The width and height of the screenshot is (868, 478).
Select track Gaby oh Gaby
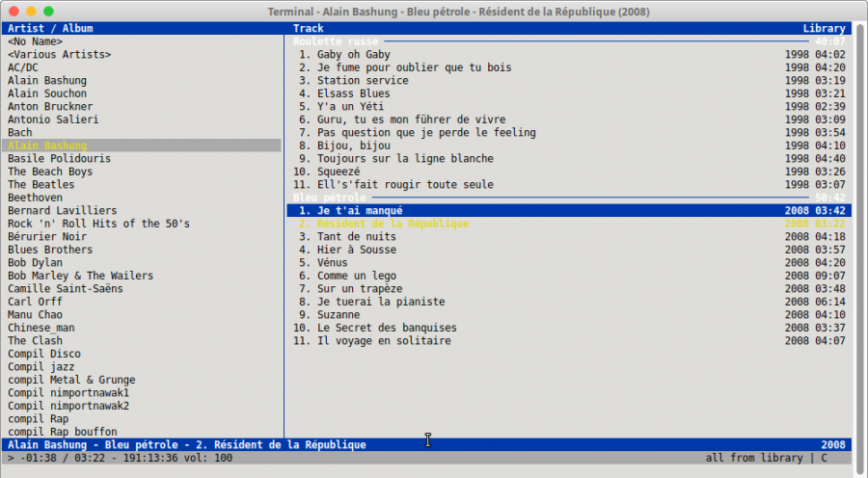569,55
